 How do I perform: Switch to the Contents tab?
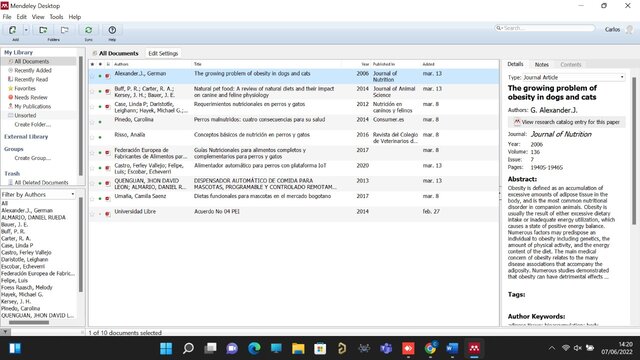tap(570, 64)
